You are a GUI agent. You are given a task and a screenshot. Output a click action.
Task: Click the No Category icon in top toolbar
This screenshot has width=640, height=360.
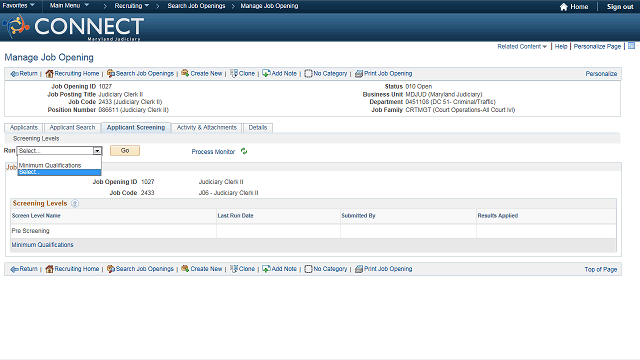point(308,73)
